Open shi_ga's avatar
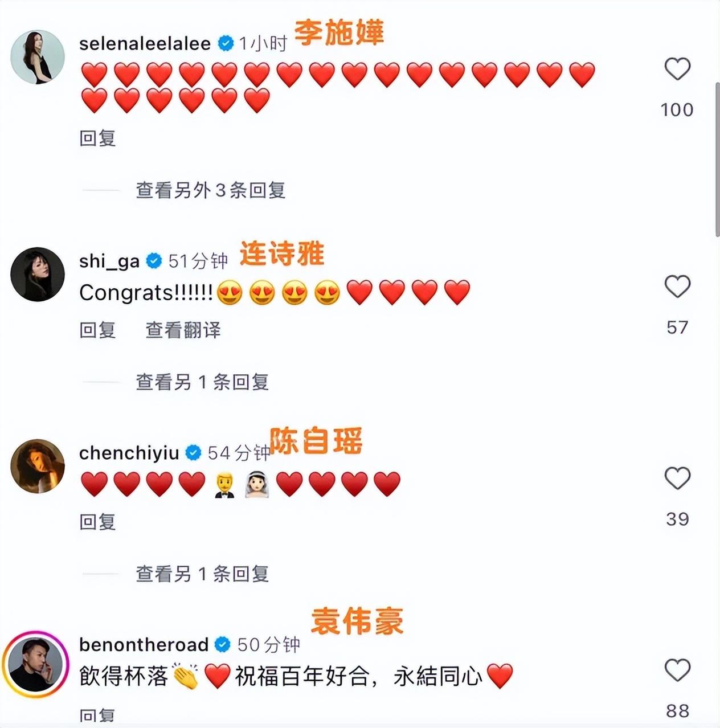 38,274
